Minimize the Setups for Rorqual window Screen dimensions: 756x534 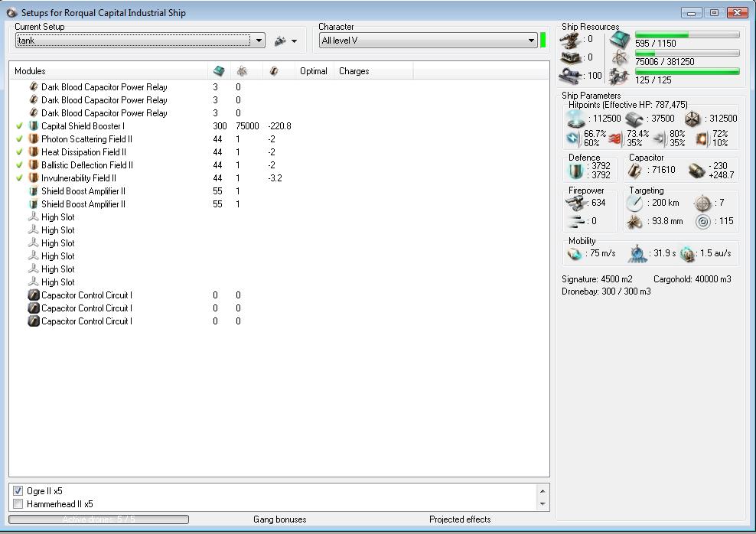click(692, 13)
